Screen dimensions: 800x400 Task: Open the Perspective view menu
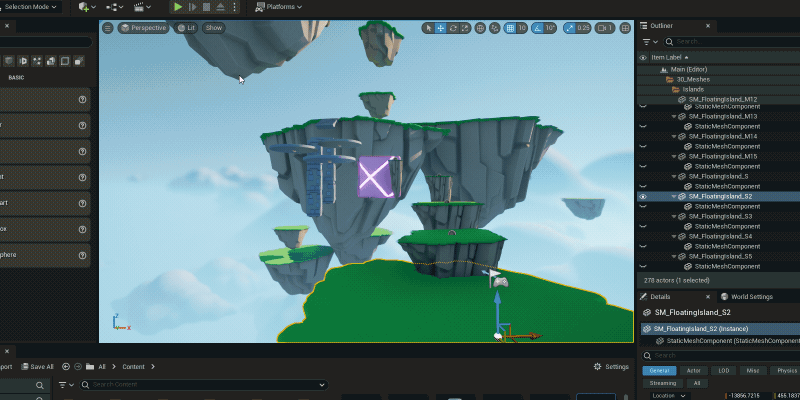tap(143, 28)
